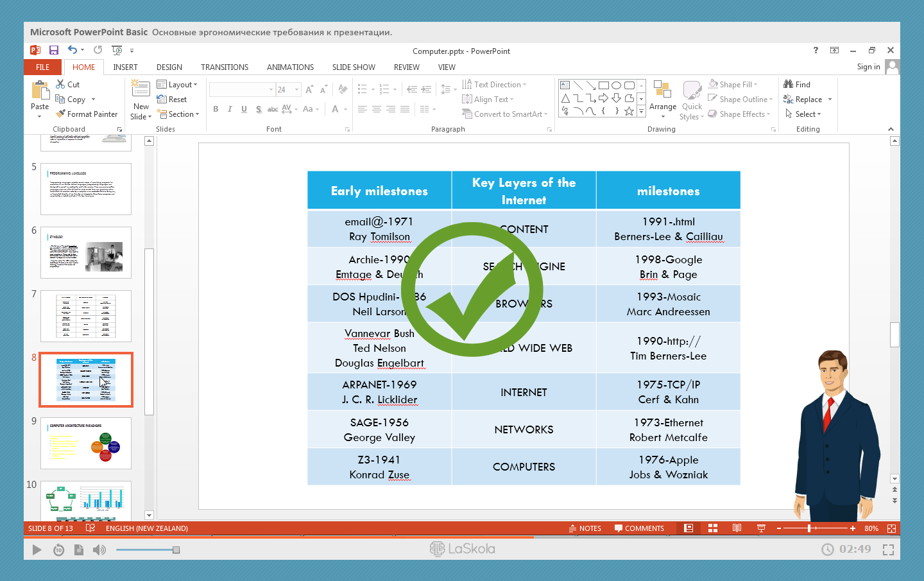Click the Sign in link
Screen dimensions: 924x581
(x=868, y=67)
